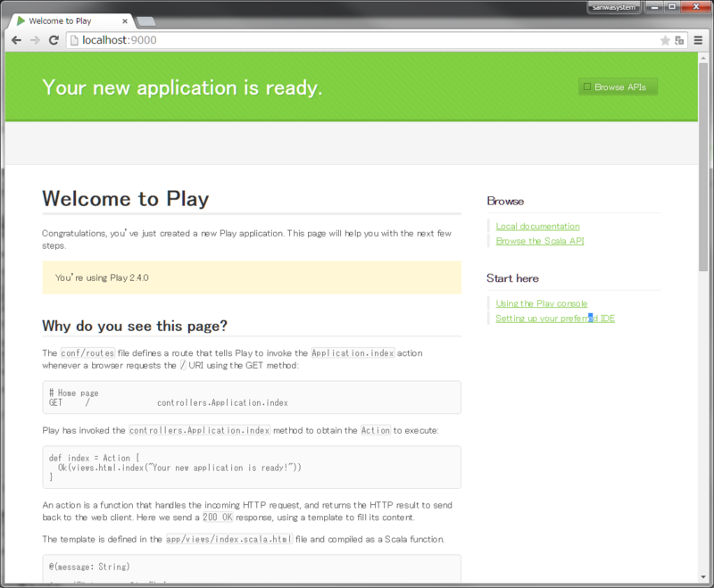Select the Welcome to Play tab
This screenshot has height=588, width=714.
click(x=71, y=21)
